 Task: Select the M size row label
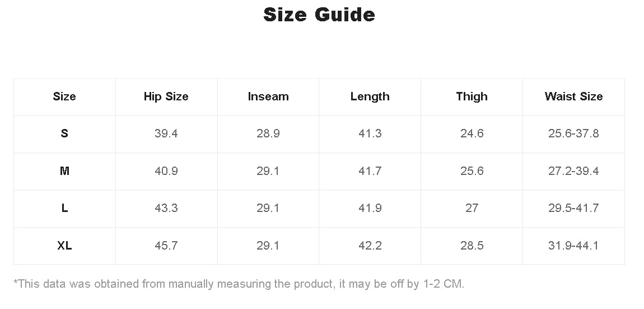tap(64, 171)
